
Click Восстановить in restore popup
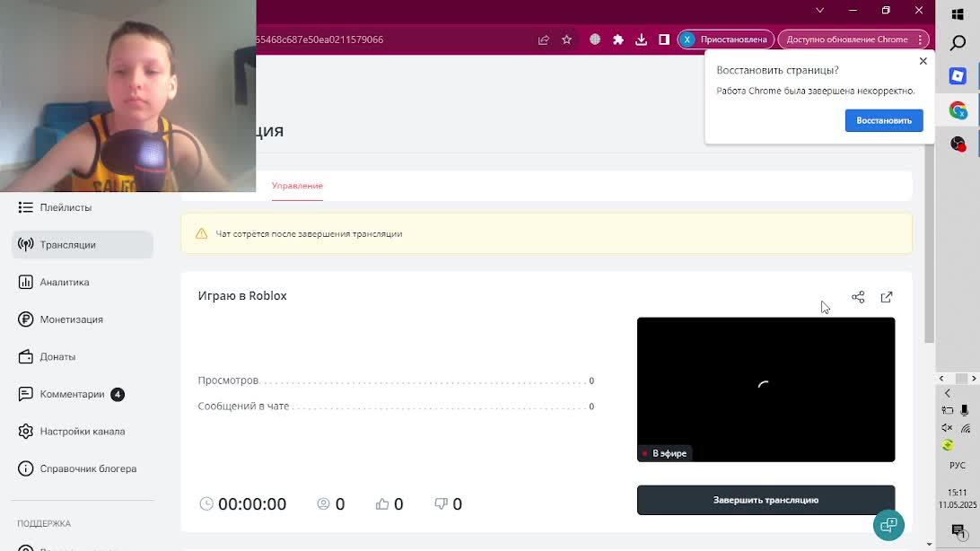[x=884, y=120]
